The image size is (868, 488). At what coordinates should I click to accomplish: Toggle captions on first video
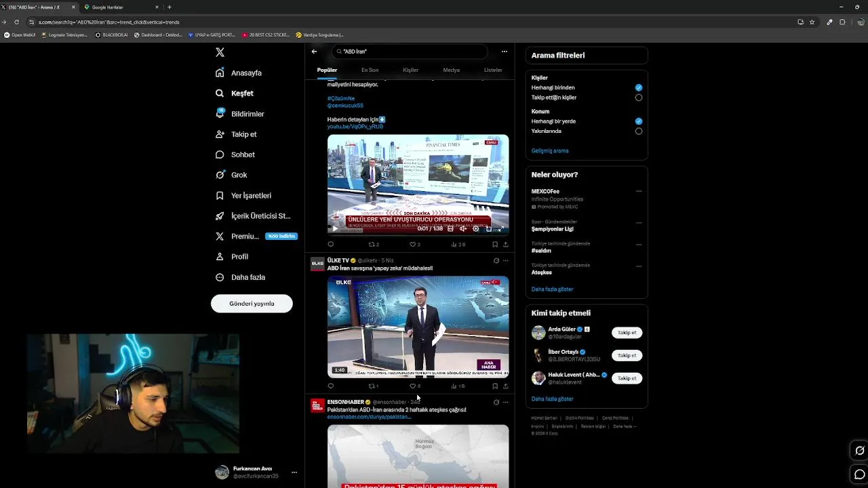450,228
